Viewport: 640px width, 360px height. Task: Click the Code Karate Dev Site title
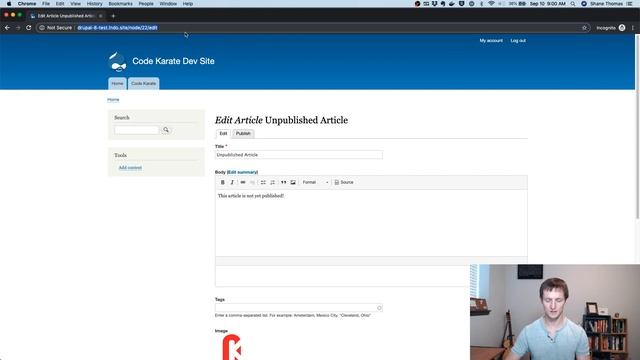click(x=173, y=61)
